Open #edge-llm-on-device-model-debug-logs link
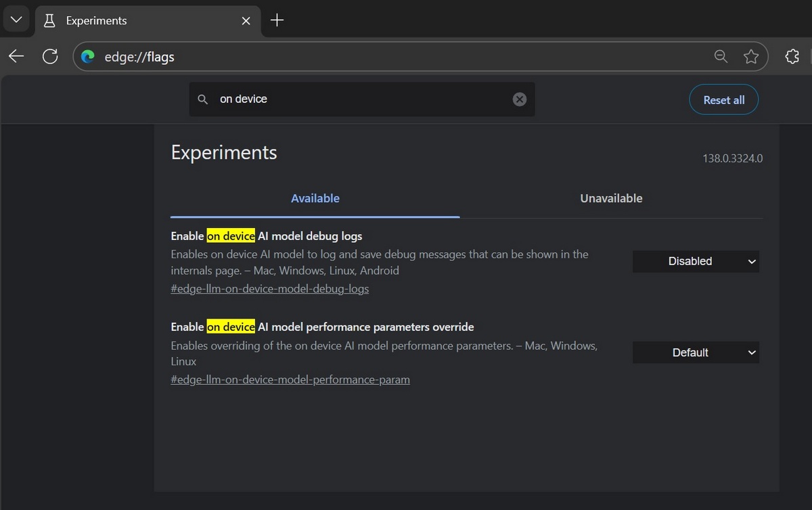This screenshot has height=510, width=812. [x=269, y=289]
